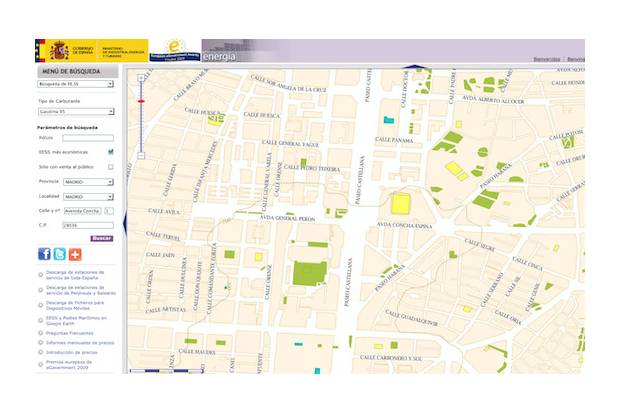This screenshot has width=620, height=413.
Task: Enable Sólo con venta al público checkbox
Action: coord(111,167)
